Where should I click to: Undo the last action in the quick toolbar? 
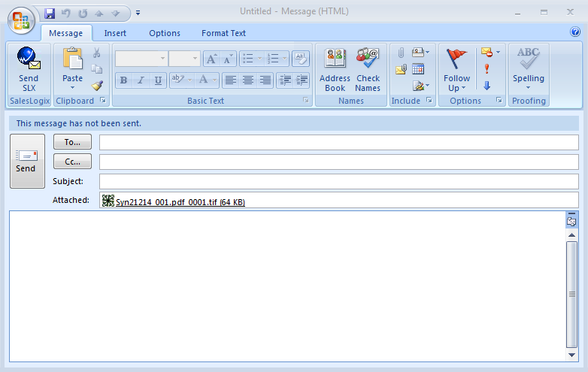66,14
